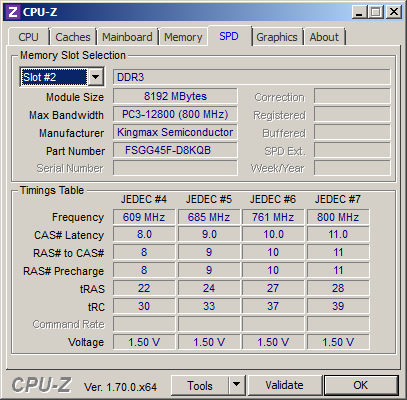
Task: Select the Kingmax Semiconductor manufacturer field
Action: pos(175,132)
